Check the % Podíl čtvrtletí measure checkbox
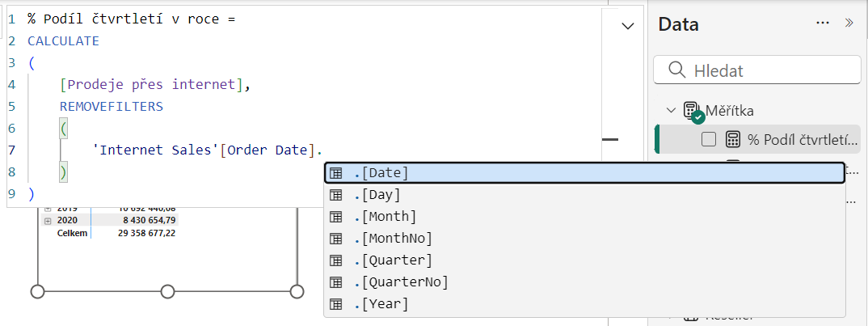Screen dimensions: 868x326 pyautogui.click(x=709, y=139)
